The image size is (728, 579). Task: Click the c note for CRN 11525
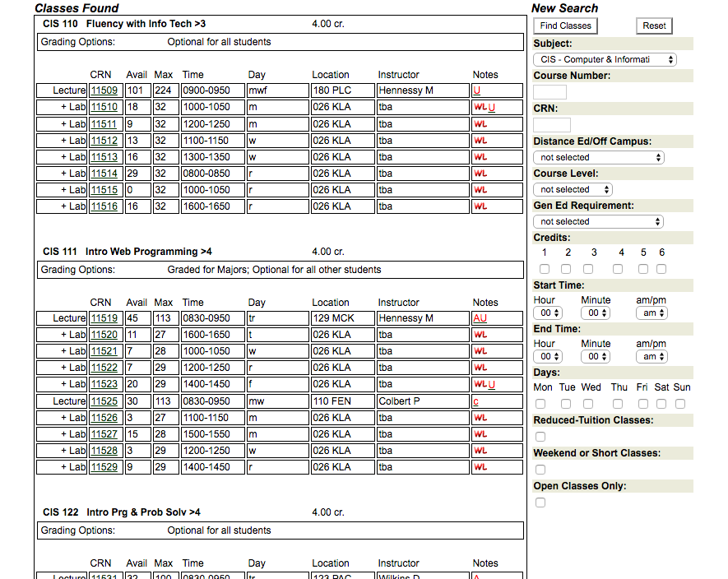(x=476, y=401)
